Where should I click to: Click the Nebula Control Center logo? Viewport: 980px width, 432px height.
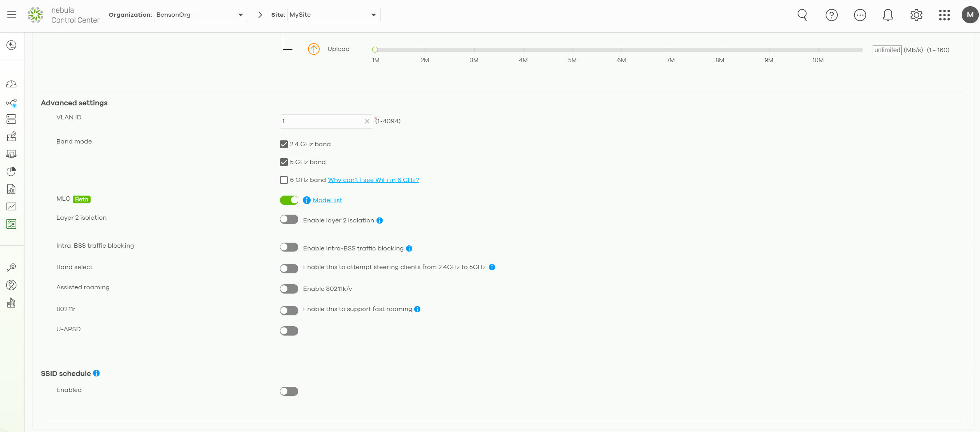point(64,15)
